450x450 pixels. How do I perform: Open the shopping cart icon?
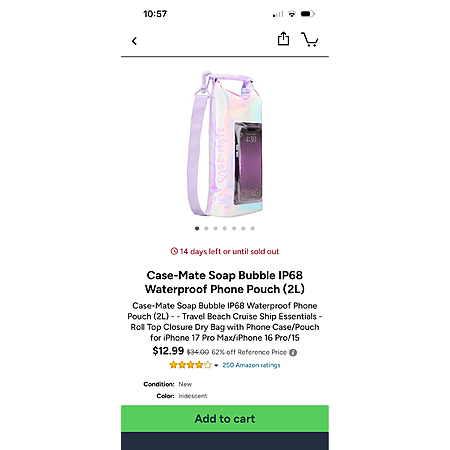(x=310, y=39)
